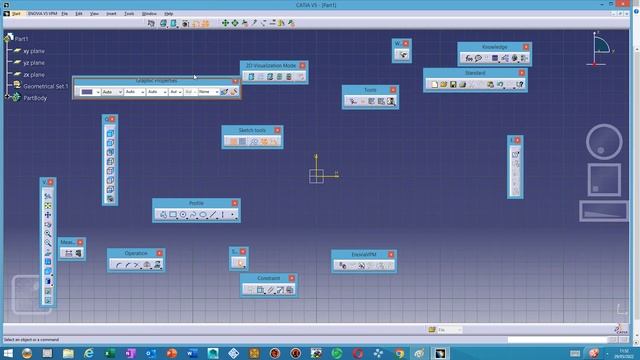The height and width of the screenshot is (360, 640).
Task: Open the File menu
Action: [64, 13]
